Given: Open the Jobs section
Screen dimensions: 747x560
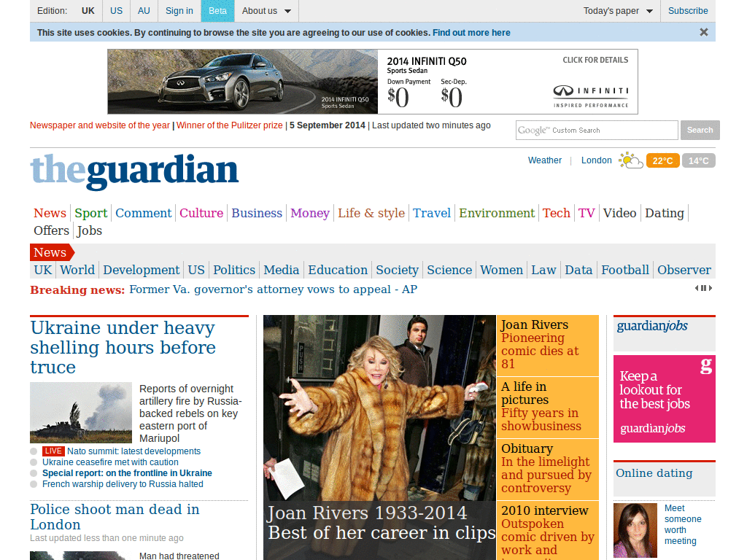Looking at the screenshot, I should tap(90, 230).
